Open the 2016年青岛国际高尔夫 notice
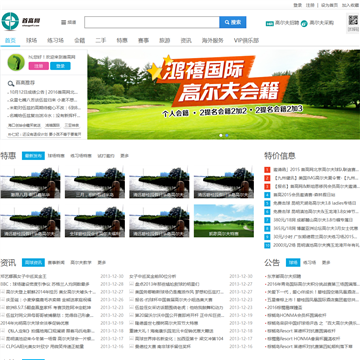Screen dimensions: 360x360 pyautogui.click(x=313, y=284)
